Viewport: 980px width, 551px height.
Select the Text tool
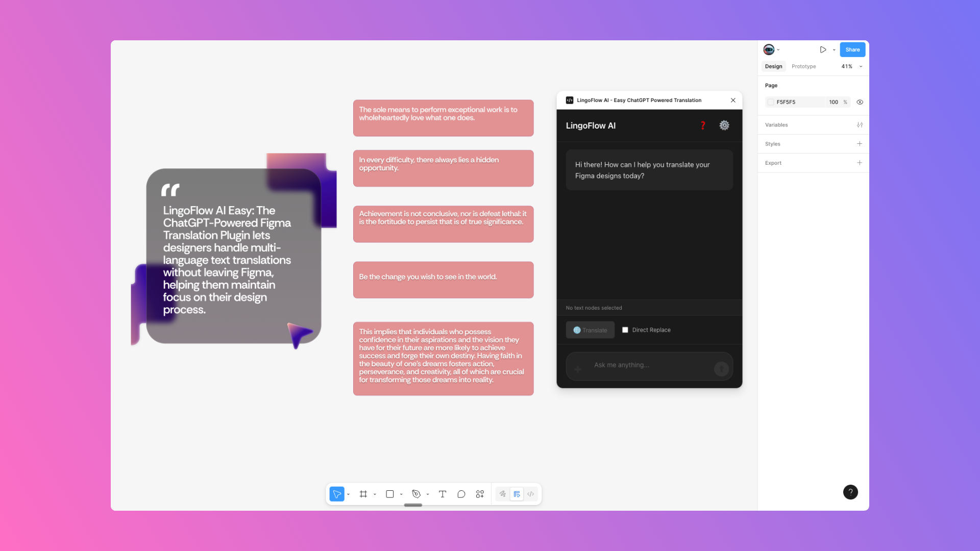coord(442,494)
